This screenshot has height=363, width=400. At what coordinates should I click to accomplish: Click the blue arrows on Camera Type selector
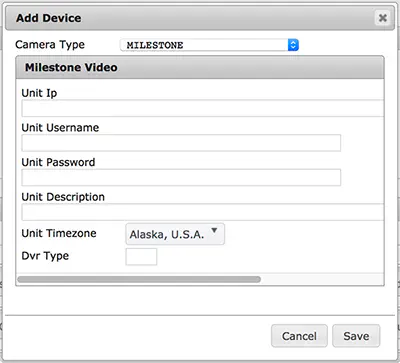pos(293,45)
